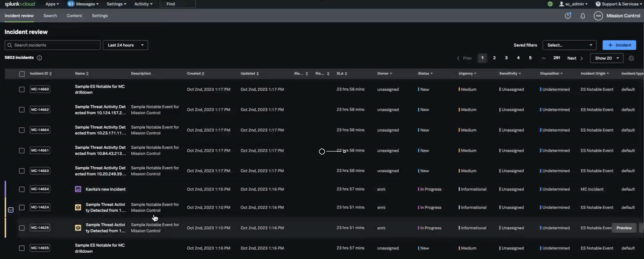
Task: Open the Last 24 hours time range dropdown
Action: tap(125, 45)
